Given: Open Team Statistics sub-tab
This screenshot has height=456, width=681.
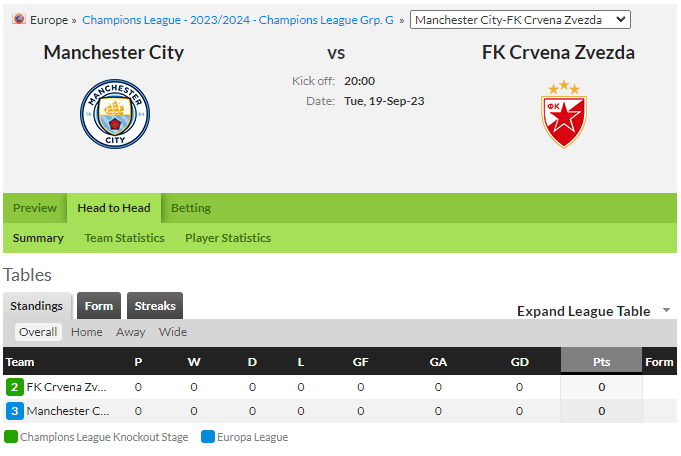Looking at the screenshot, I should click(124, 238).
